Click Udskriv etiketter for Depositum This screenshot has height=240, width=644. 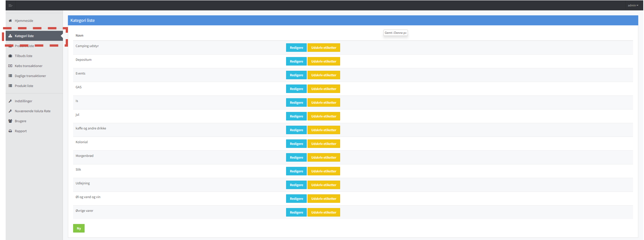coord(324,62)
